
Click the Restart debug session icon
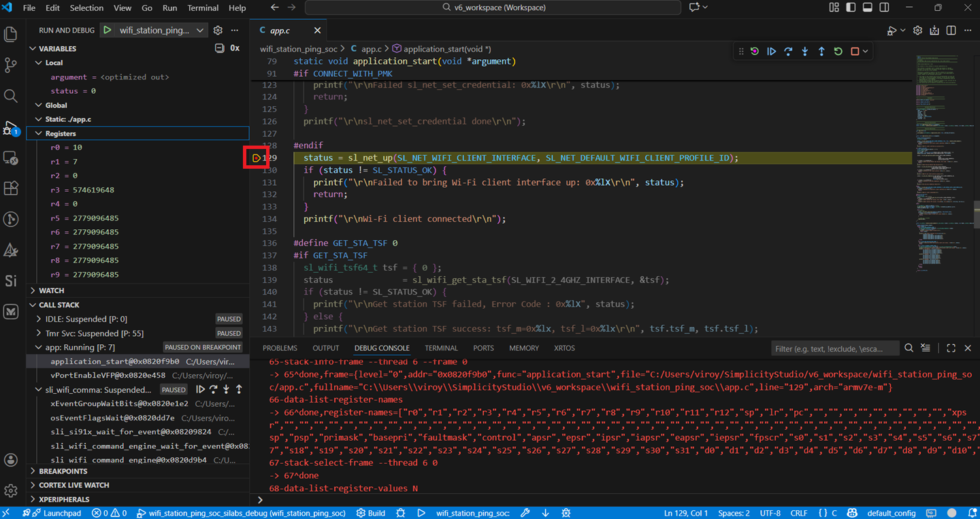click(838, 51)
